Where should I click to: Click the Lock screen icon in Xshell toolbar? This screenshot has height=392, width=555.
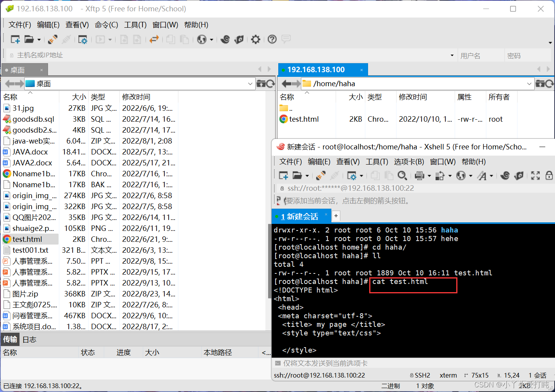tap(549, 176)
